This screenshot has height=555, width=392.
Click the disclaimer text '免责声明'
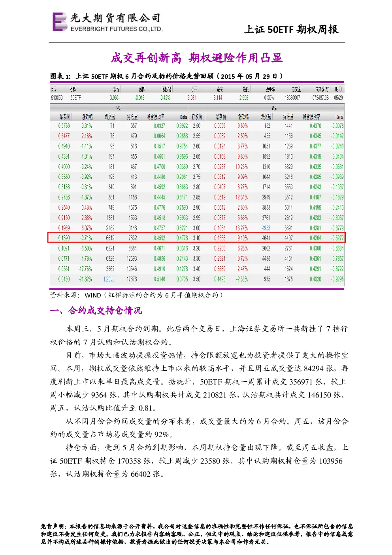[x=196, y=534]
